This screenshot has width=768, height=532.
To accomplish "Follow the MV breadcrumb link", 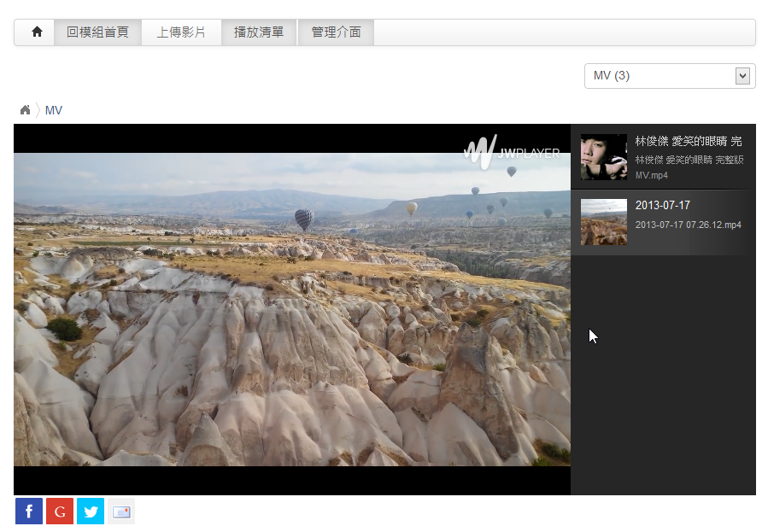I will click(x=54, y=110).
